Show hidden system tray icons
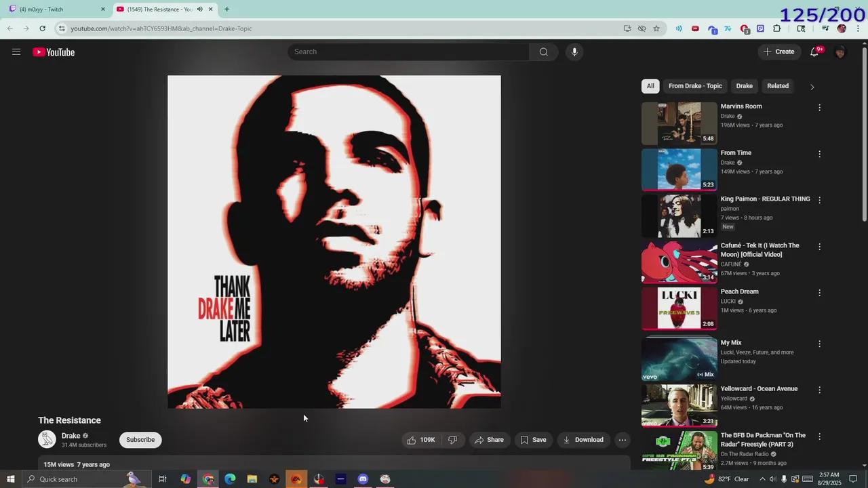The height and width of the screenshot is (488, 868). coord(762,479)
